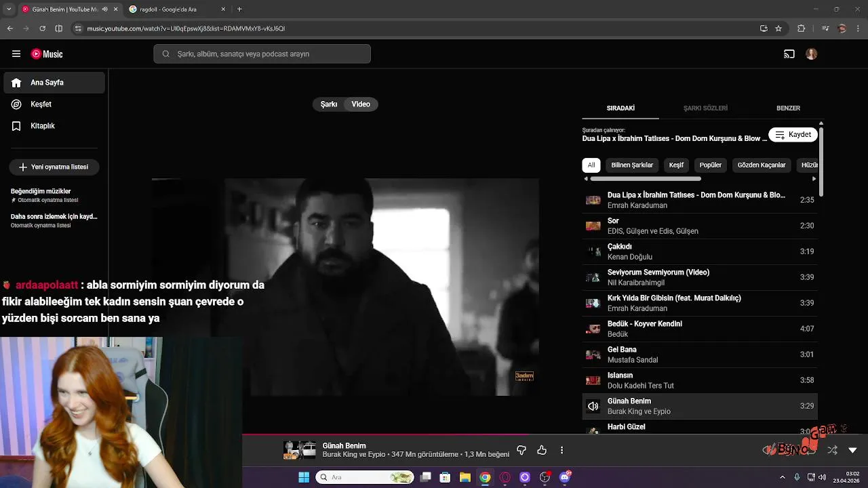Open the hamburger guide menu
Image resolution: width=868 pixels, height=488 pixels.
click(x=16, y=54)
